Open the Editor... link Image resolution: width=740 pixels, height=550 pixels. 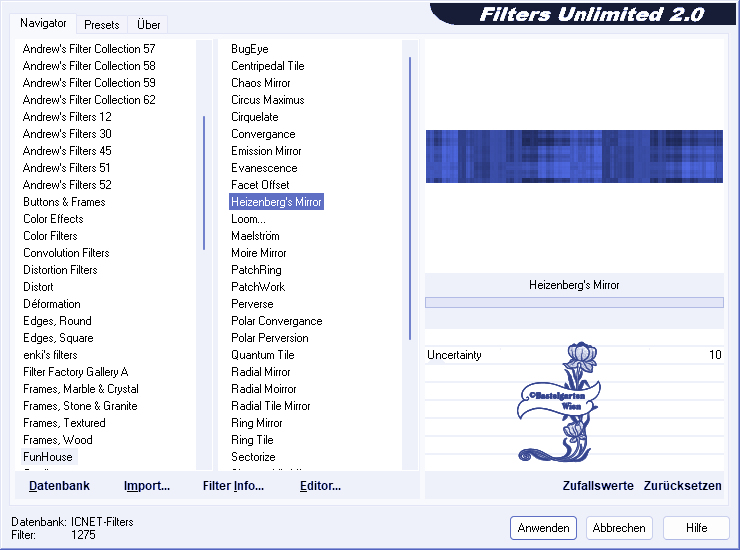click(320, 486)
